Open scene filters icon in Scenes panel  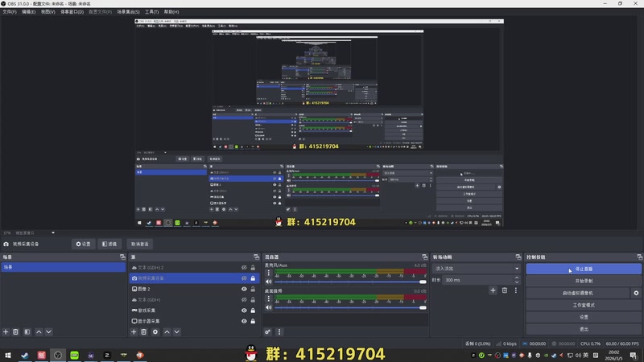coord(27,331)
